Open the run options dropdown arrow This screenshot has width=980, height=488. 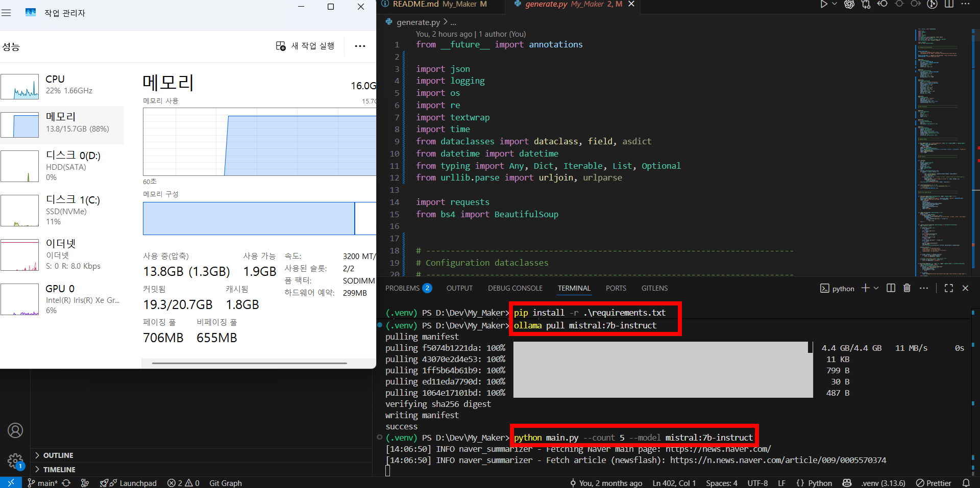835,4
